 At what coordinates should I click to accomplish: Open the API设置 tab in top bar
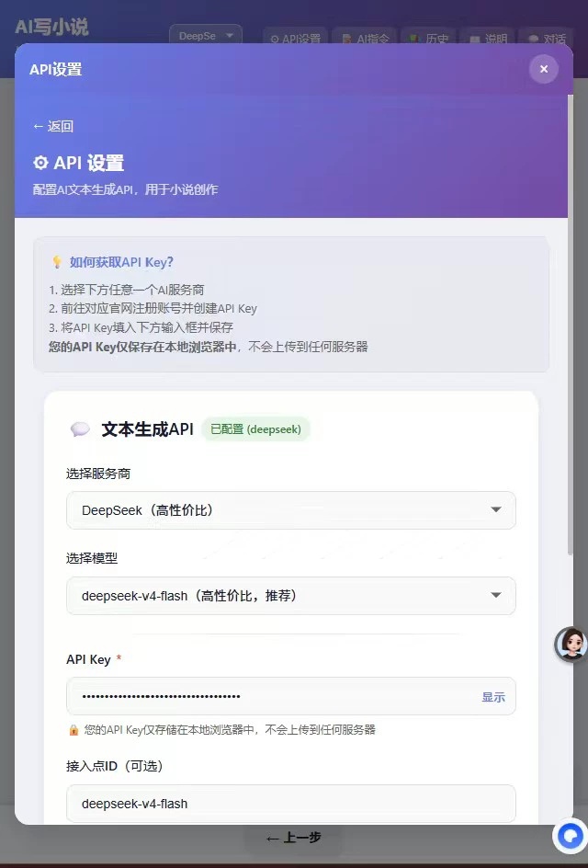[295, 38]
